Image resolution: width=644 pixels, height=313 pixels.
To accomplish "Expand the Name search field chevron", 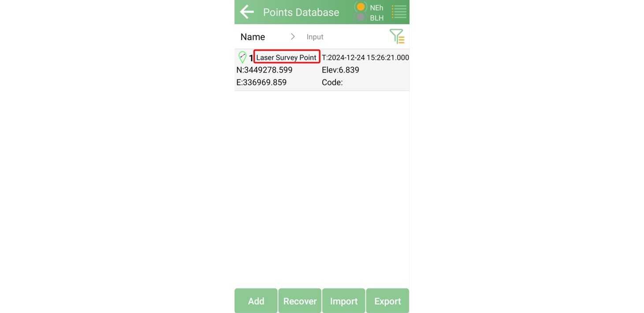I will tap(293, 37).
